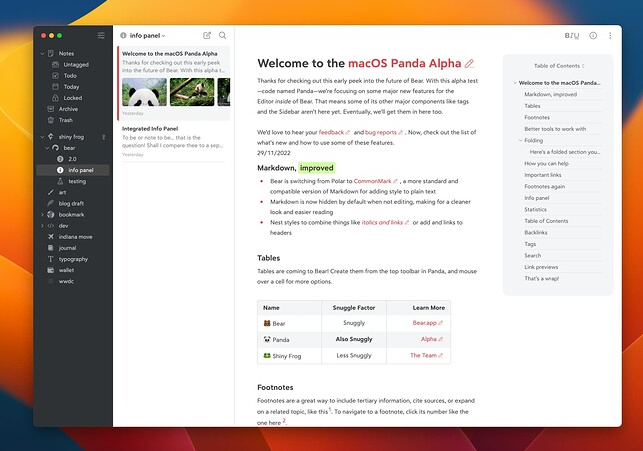Image resolution: width=643 pixels, height=451 pixels.
Task: Jump to Better tools to work with
Action: [x=555, y=129]
